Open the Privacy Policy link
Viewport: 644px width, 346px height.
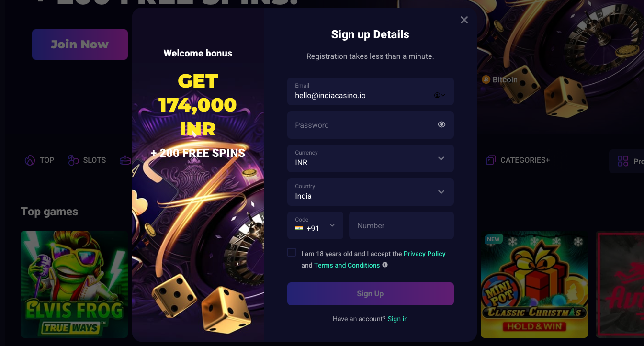[424, 254]
